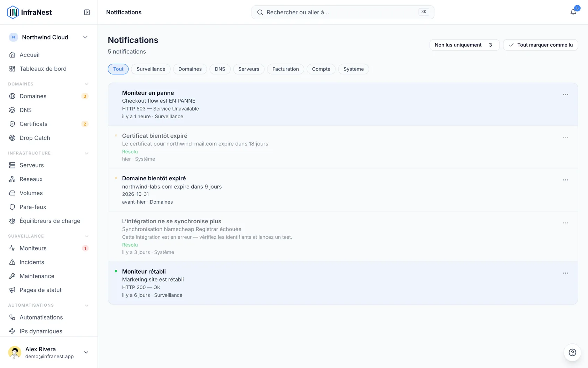This screenshot has height=368, width=588.
Task: Collapse the INFRASTRUCTURE sidebar section
Action: coord(87,153)
